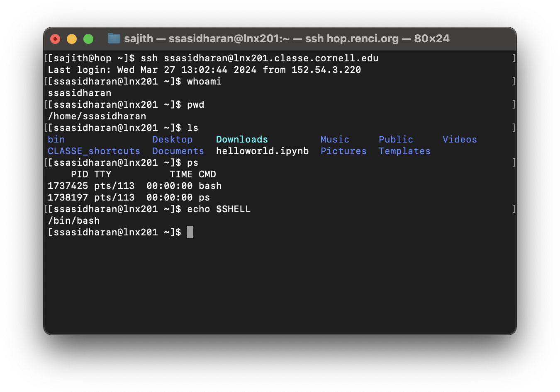Click the Desktop directory entry

pyautogui.click(x=172, y=140)
